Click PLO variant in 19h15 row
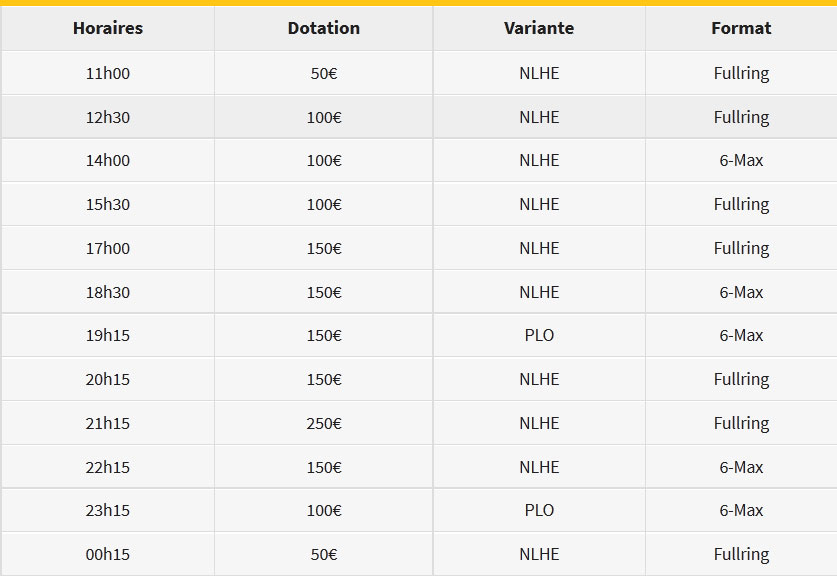 point(539,335)
